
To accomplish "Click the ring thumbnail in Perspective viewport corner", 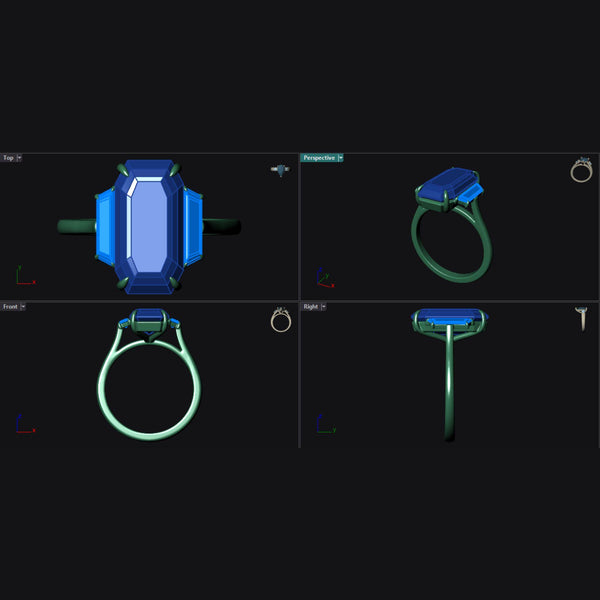I will click(x=581, y=170).
